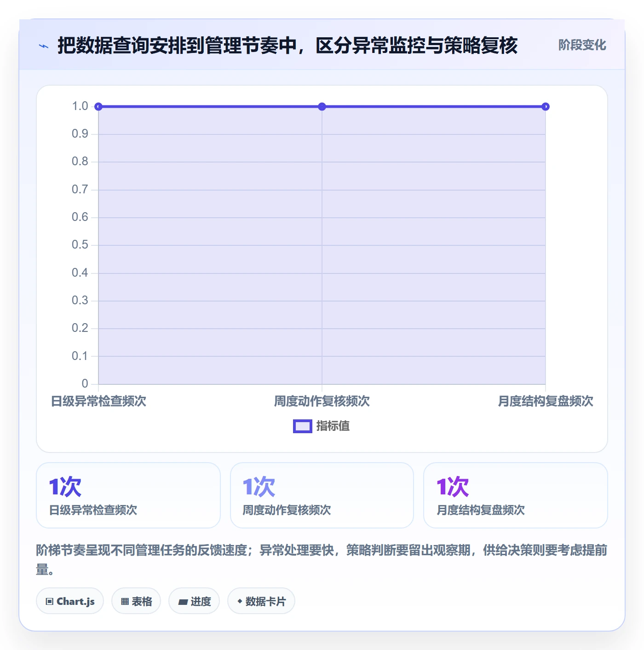Open the 月度结构复盘频次 1次 stat card
The image size is (644, 650).
pos(516,495)
